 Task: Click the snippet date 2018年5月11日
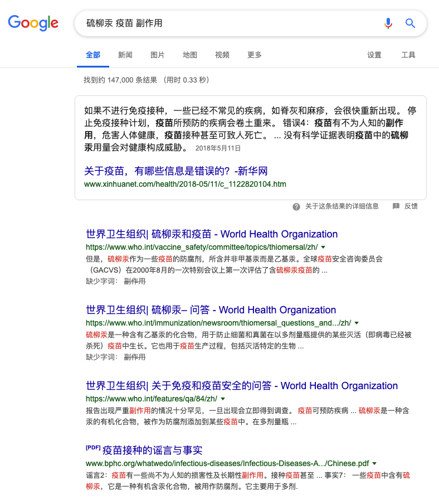(218, 148)
